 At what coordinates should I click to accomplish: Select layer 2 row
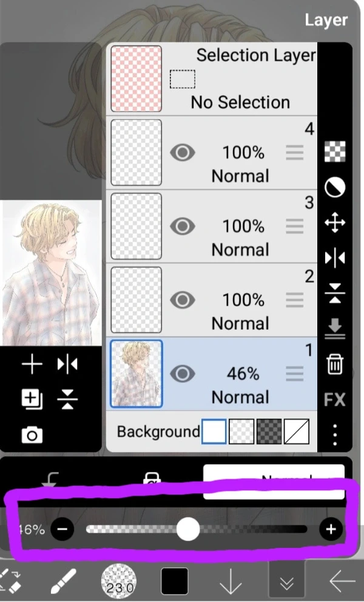click(212, 300)
